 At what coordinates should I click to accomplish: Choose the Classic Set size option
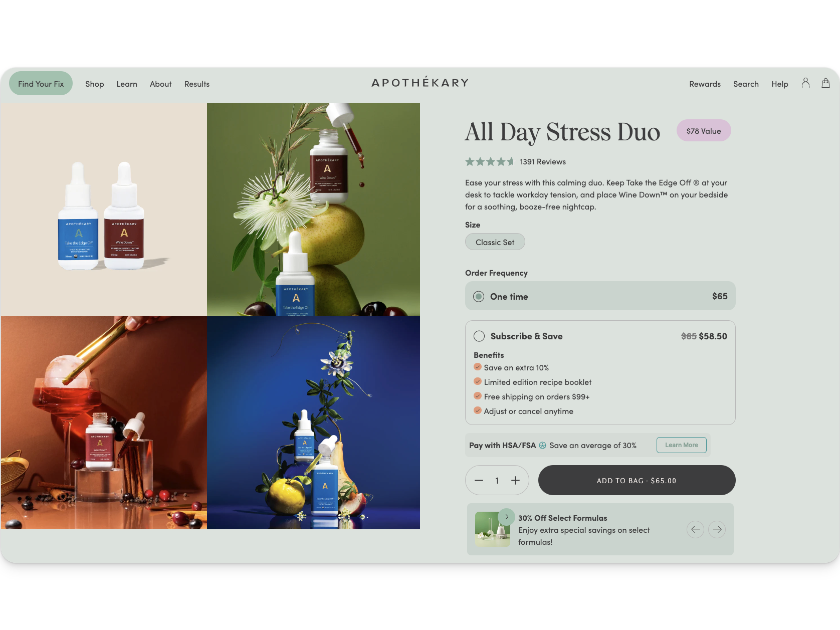pyautogui.click(x=495, y=242)
